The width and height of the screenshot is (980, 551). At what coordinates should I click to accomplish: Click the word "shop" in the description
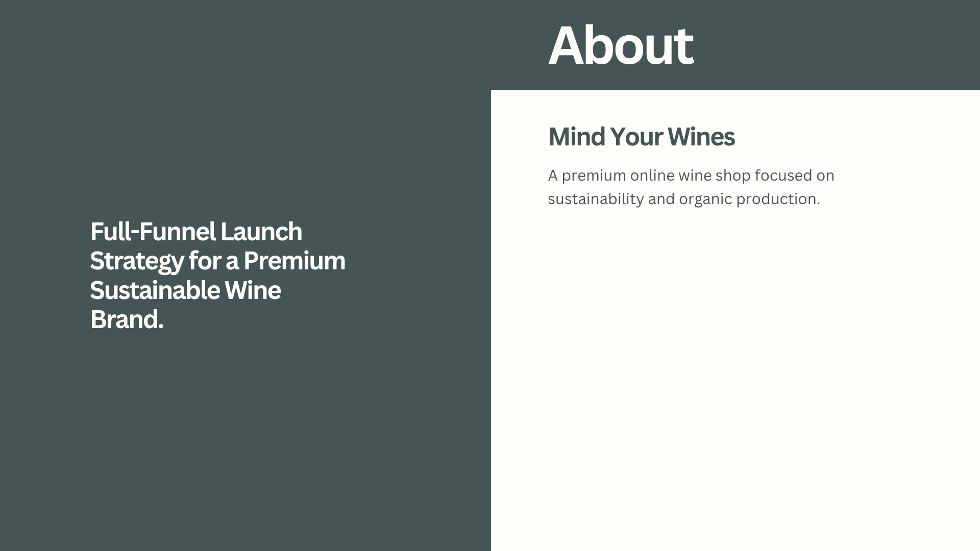pos(733,176)
